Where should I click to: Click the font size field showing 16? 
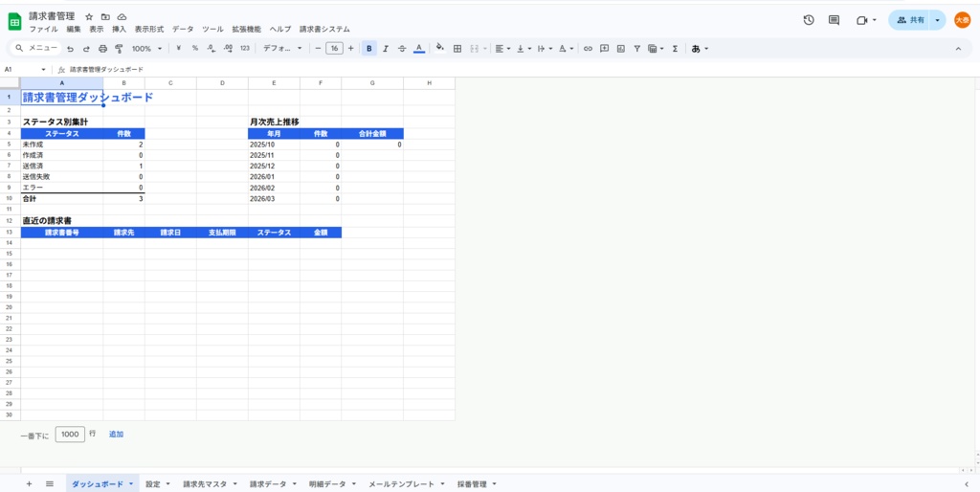click(x=334, y=48)
